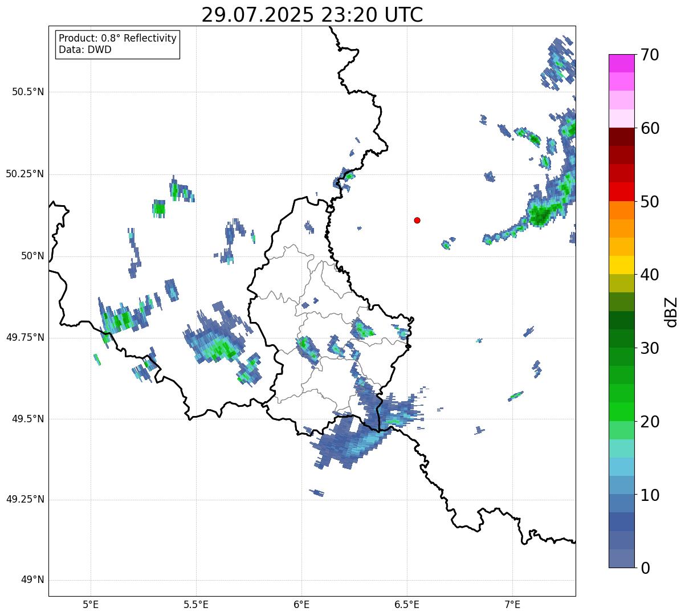The height and width of the screenshot is (616, 685).
Task: Click the 50.25°N latitude label
Action: coord(25,174)
